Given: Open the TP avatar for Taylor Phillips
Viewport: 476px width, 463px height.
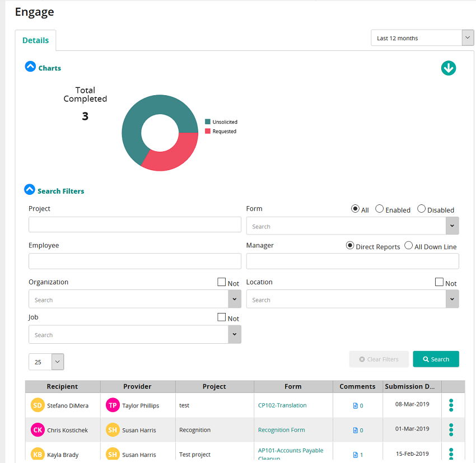Looking at the screenshot, I should [113, 405].
